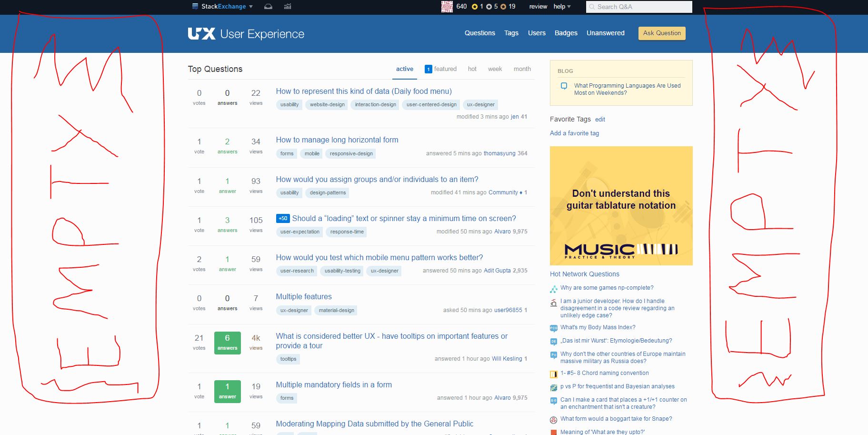The image size is (868, 435).
Task: Select the website-design tag
Action: 327,105
